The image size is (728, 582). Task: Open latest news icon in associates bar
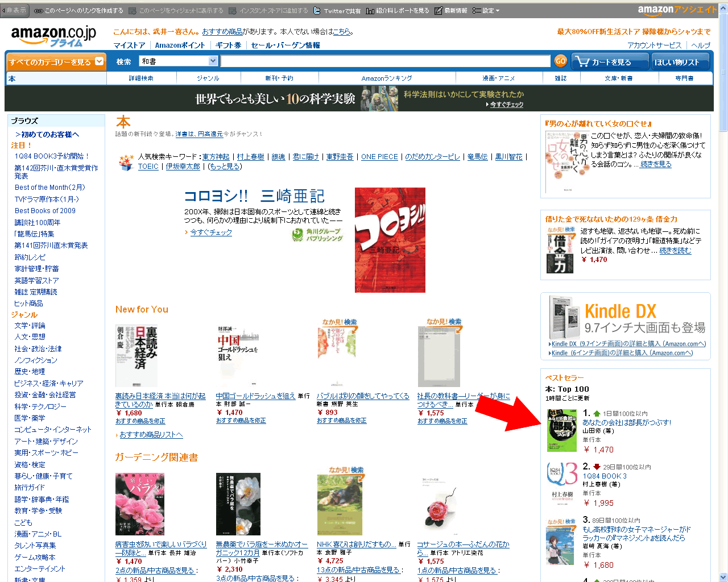pos(438,10)
